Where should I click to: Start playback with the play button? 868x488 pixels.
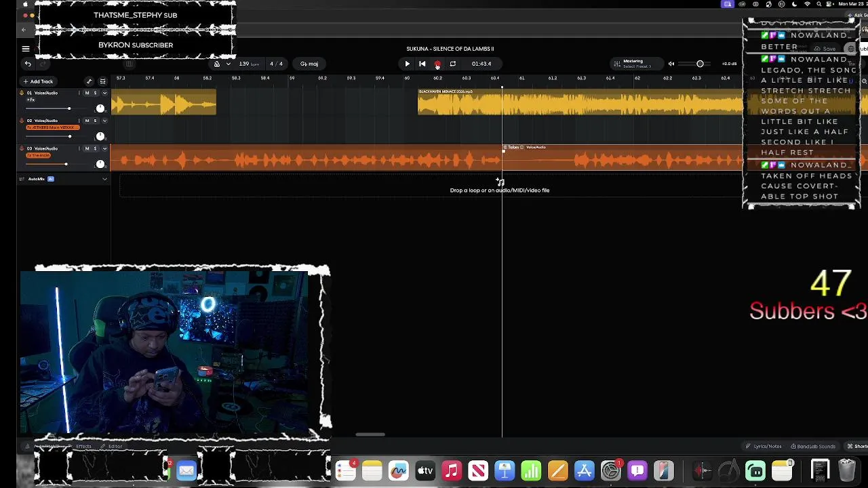click(x=407, y=64)
